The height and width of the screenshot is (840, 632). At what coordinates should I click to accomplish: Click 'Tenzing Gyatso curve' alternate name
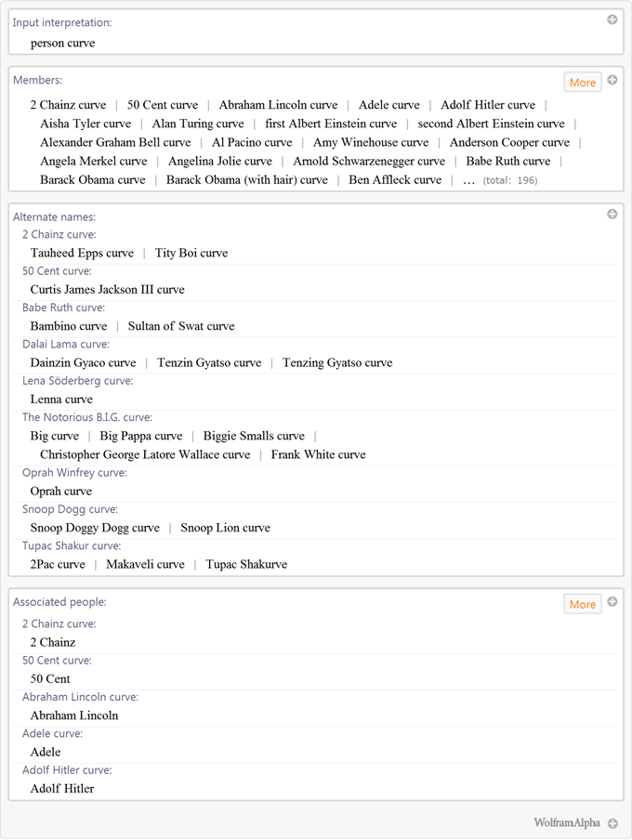pyautogui.click(x=337, y=362)
